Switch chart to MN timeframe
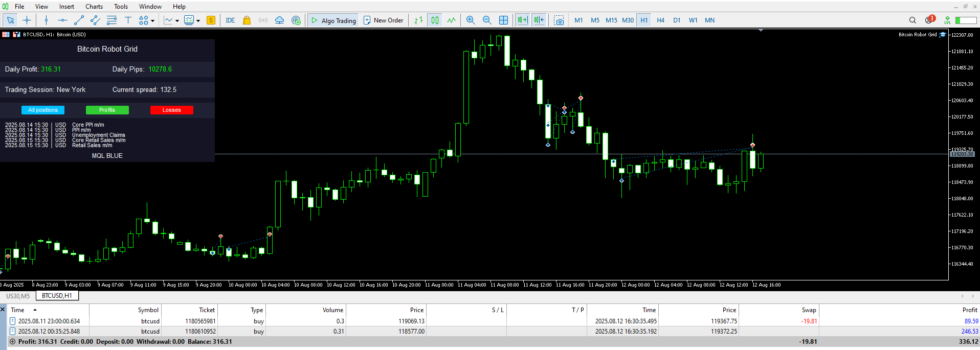This screenshot has height=350, width=980. (709, 20)
